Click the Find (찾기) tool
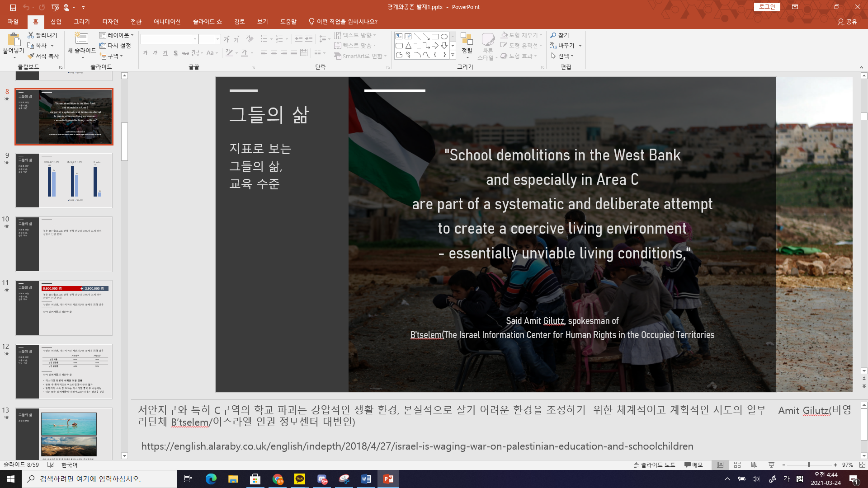Viewport: 868px width, 488px height. click(x=560, y=35)
